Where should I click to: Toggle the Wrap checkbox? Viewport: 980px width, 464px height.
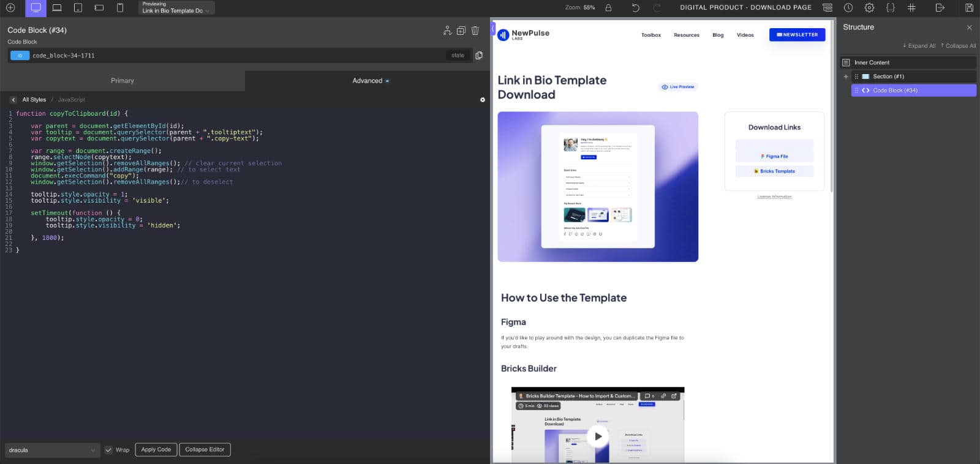click(108, 450)
